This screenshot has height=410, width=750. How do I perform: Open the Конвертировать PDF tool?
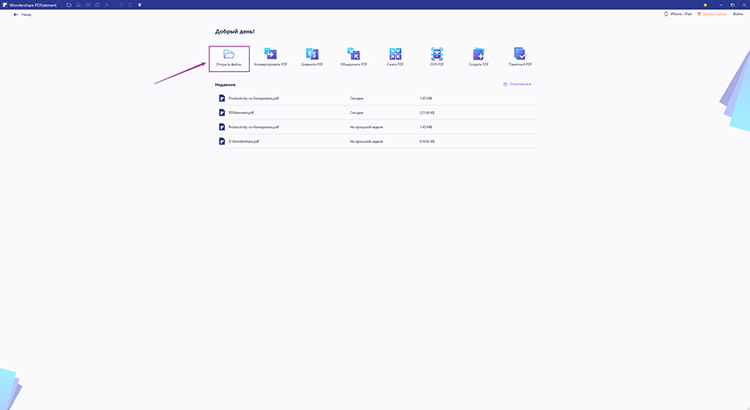(x=270, y=57)
